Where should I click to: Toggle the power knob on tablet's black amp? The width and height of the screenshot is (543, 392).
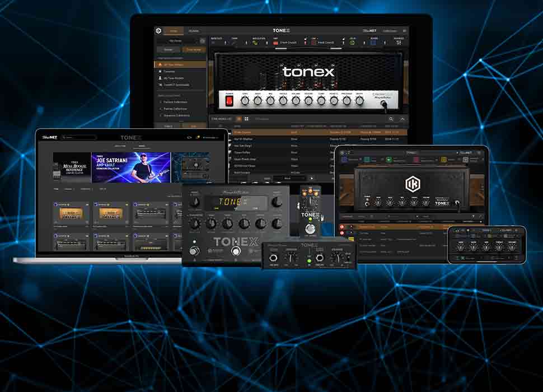coord(367,204)
